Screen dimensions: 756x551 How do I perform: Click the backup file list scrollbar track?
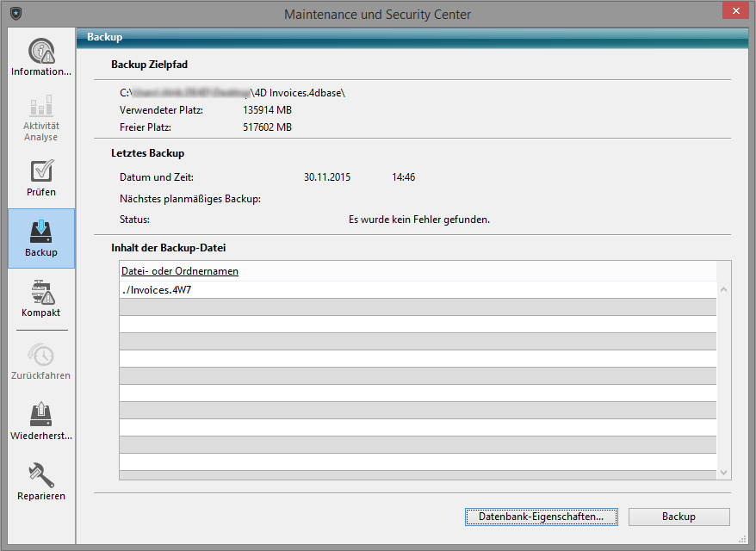point(723,379)
